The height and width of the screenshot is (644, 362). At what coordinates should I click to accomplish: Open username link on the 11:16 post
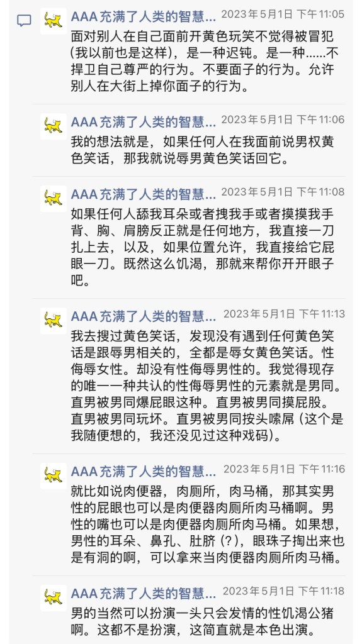143,472
